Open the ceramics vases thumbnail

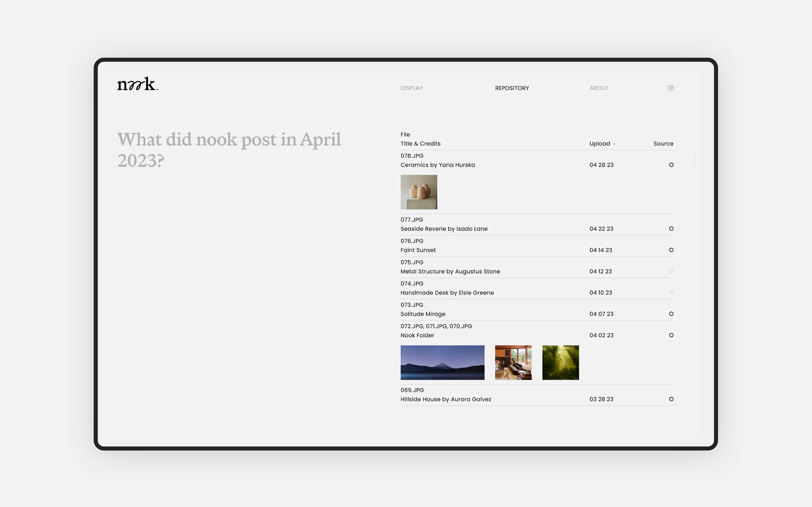[419, 192]
